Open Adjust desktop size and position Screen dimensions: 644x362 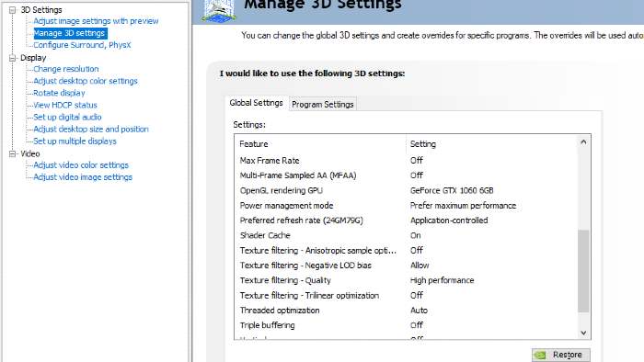tap(91, 130)
